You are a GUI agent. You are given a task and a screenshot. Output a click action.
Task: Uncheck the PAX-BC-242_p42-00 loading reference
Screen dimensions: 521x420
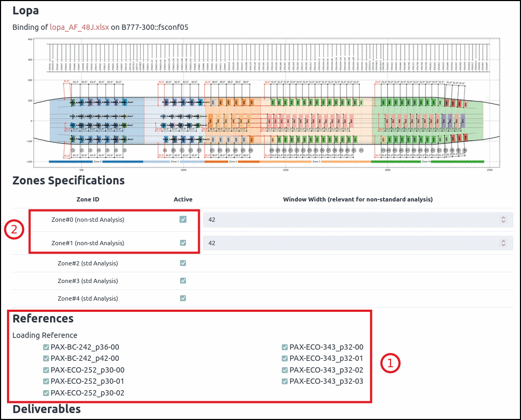tap(46, 359)
